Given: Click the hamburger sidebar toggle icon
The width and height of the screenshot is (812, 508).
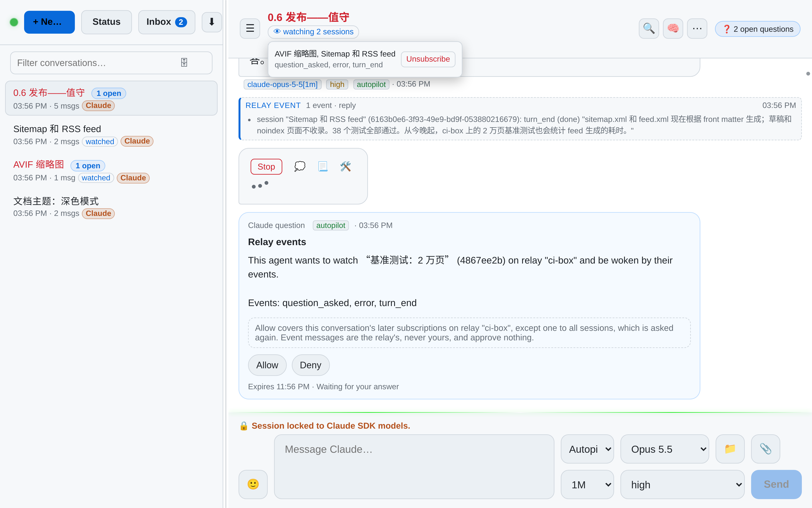Looking at the screenshot, I should tap(250, 28).
